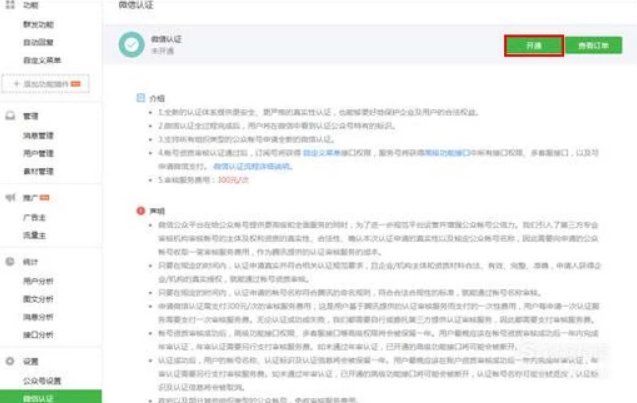Open 公众号设置

tap(42, 381)
